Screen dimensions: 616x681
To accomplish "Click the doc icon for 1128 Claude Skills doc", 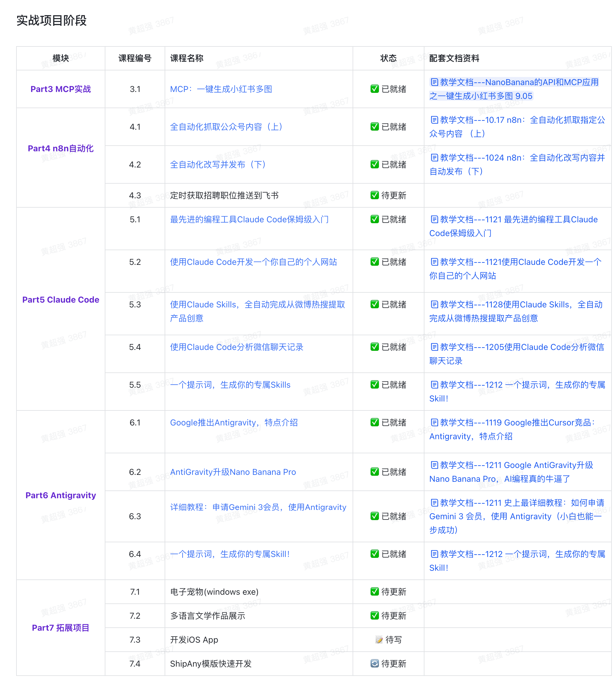I will [434, 305].
